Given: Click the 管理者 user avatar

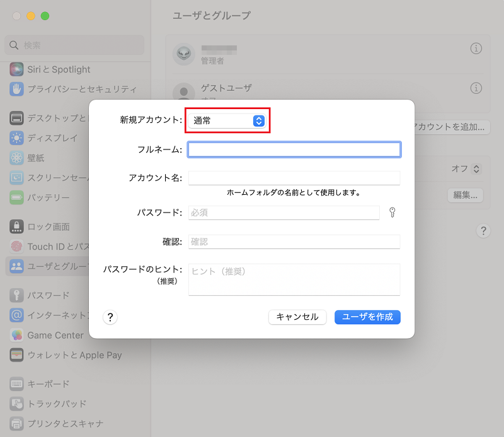Looking at the screenshot, I should tap(184, 54).
